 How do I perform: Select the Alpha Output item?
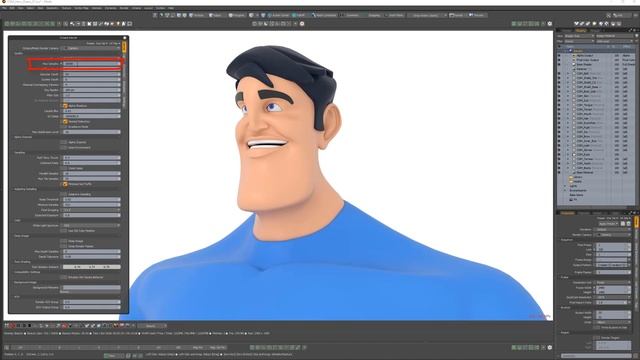585,56
